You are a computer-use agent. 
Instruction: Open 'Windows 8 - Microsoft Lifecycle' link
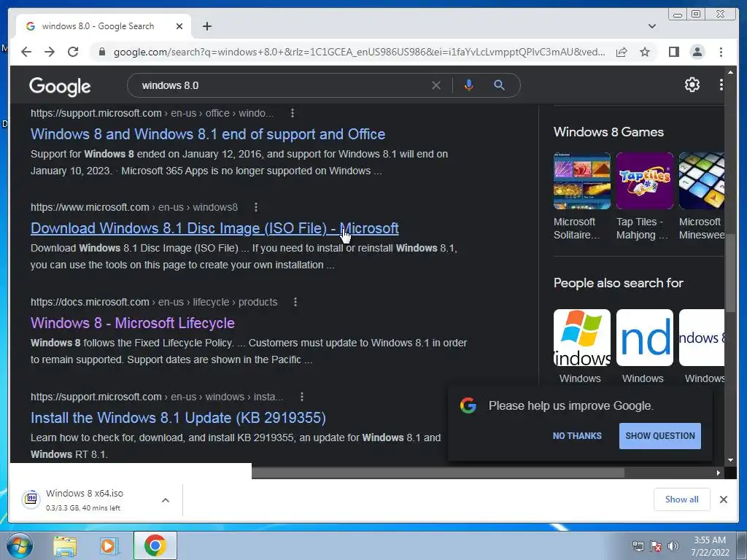133,323
